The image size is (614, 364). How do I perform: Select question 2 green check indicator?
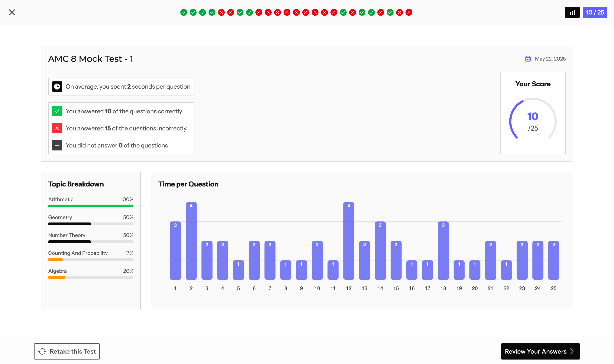(193, 12)
